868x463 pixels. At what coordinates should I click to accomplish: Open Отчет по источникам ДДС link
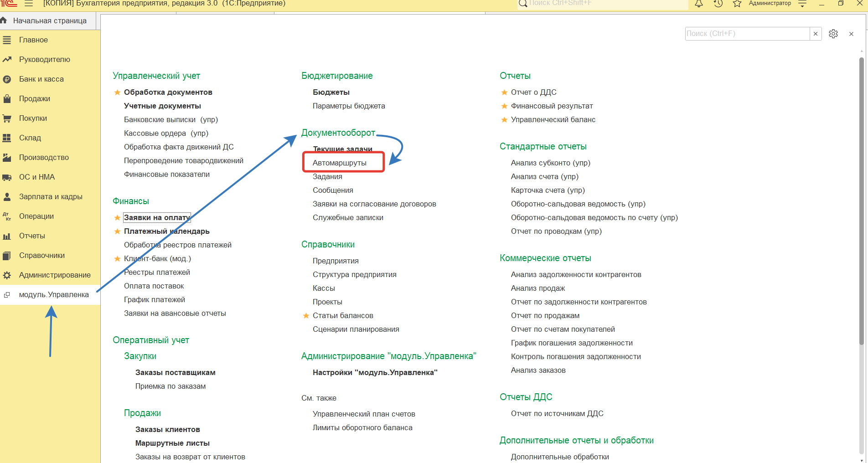tap(557, 414)
